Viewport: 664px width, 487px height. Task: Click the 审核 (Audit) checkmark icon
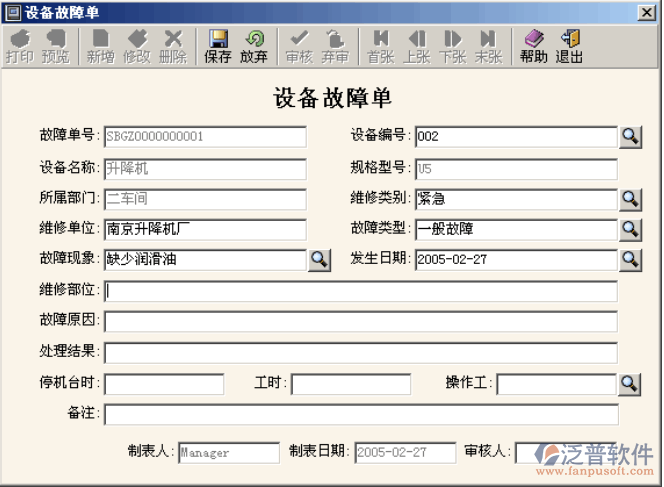298,47
